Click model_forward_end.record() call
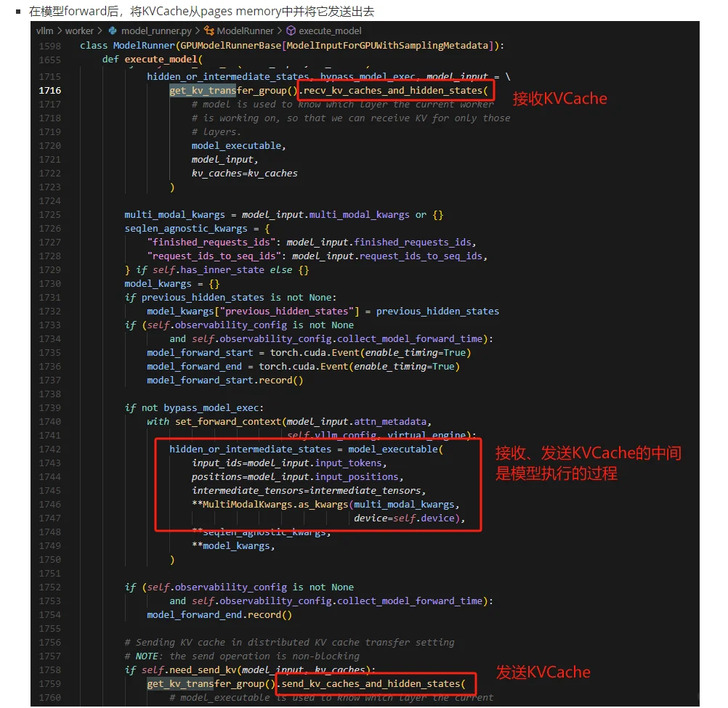 (x=219, y=615)
